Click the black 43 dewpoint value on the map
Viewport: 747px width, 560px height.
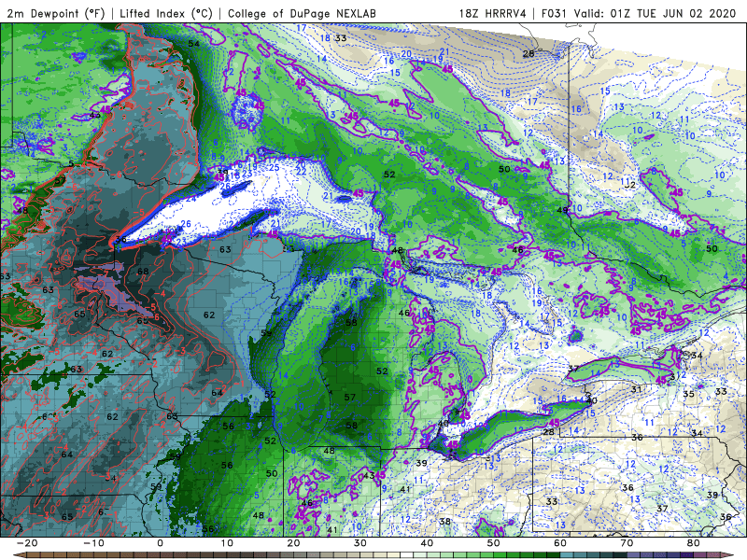[369, 476]
